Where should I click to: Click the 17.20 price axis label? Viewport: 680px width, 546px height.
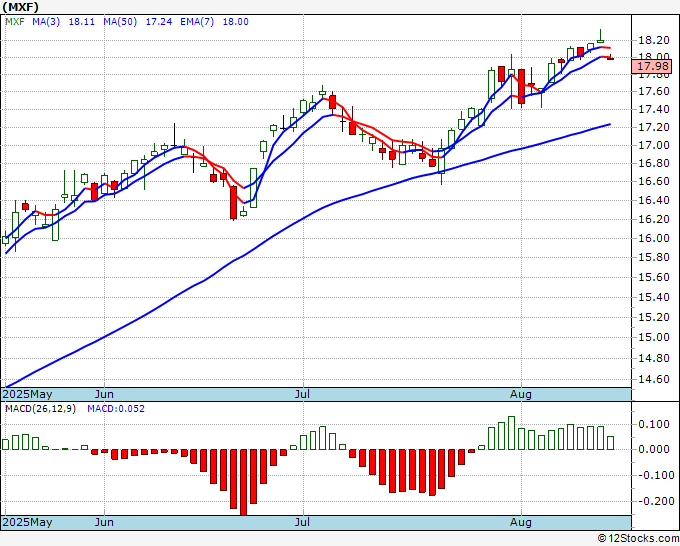click(x=654, y=127)
